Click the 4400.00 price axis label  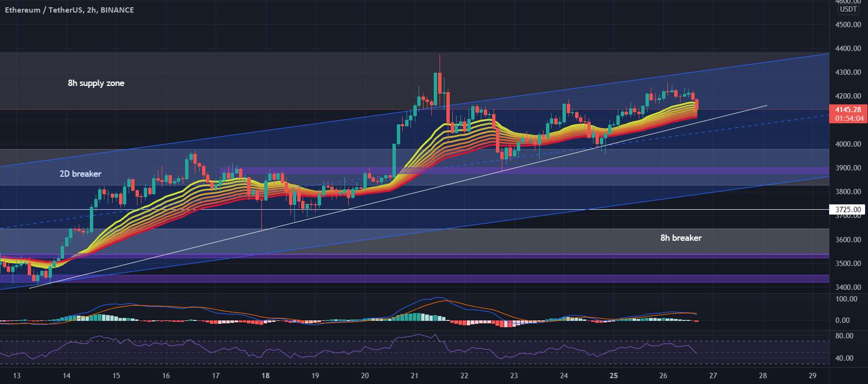click(848, 49)
